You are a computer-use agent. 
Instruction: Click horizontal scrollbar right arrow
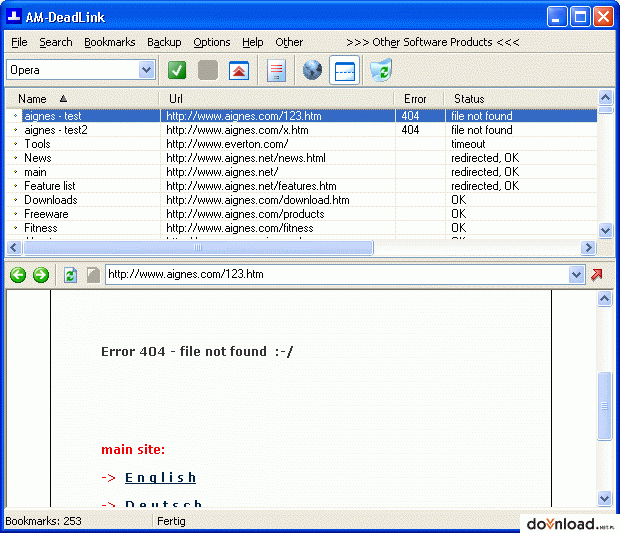point(588,248)
